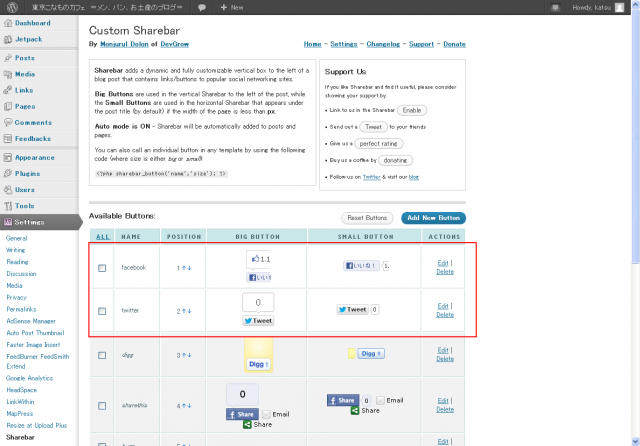
Task: Click the small Facebook Share button preview
Action: 343,400
